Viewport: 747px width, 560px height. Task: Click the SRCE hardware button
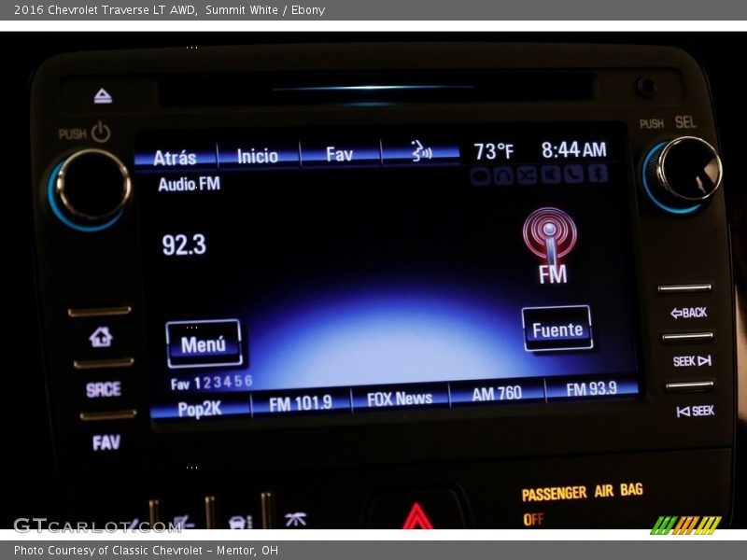104,389
